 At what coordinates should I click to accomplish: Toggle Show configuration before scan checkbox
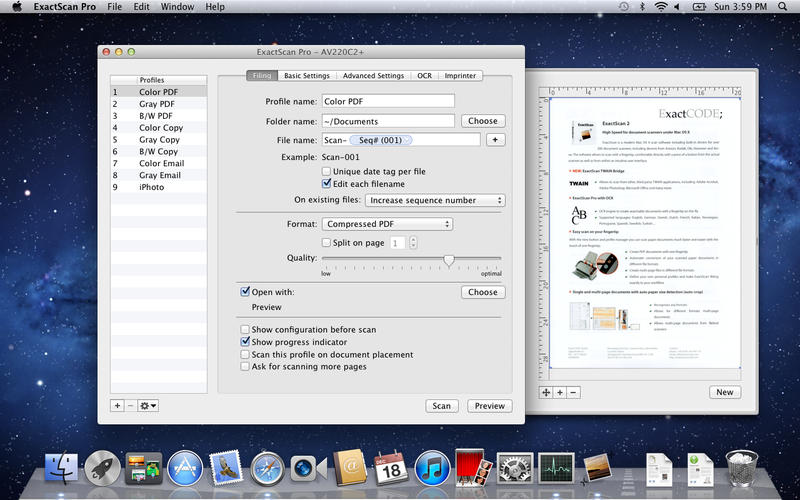tap(246, 329)
